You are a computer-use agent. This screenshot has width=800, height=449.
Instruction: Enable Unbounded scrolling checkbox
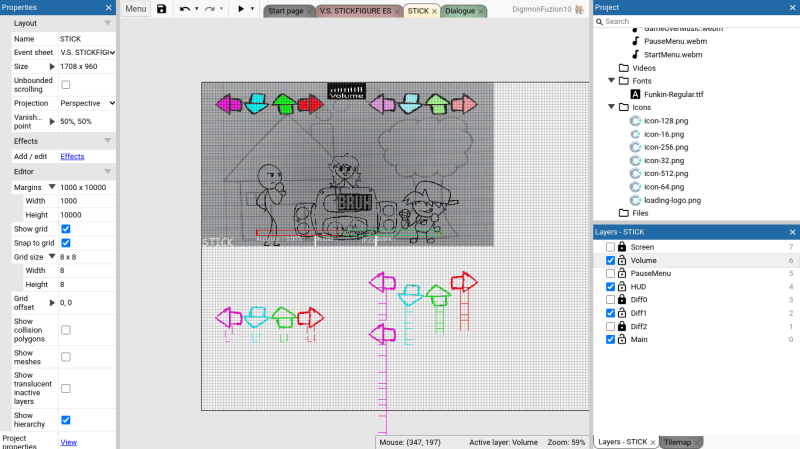[66, 85]
